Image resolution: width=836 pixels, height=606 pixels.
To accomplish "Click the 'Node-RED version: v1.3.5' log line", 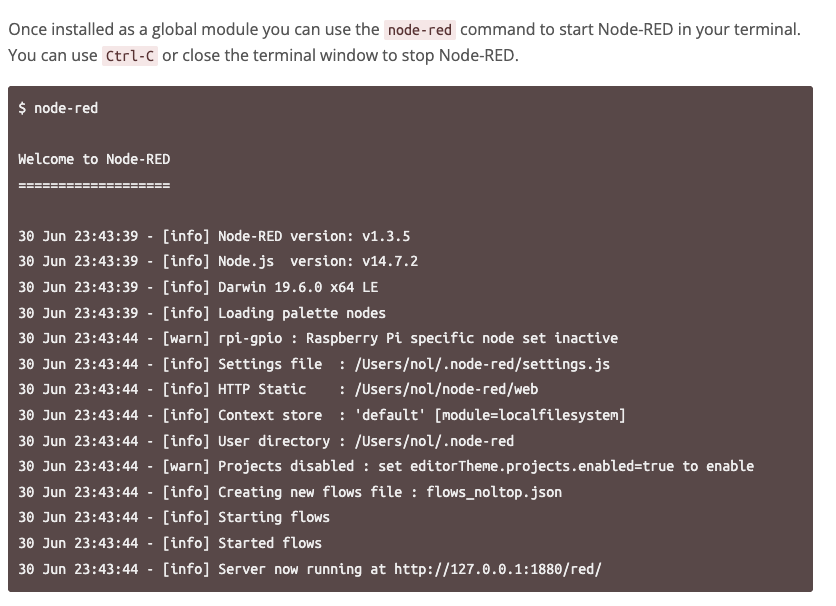I will click(x=214, y=236).
